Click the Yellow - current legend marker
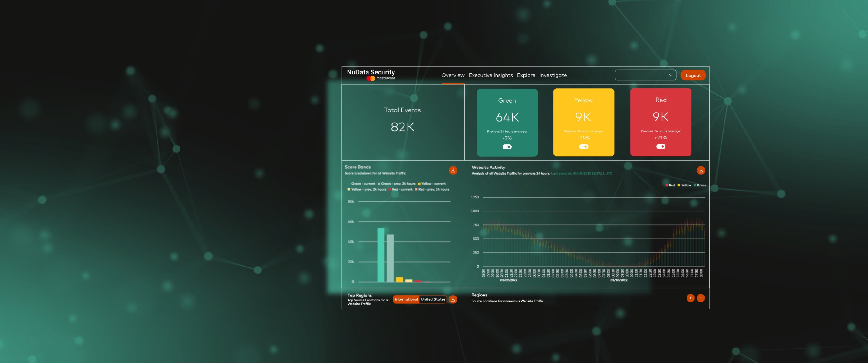868x363 pixels. point(419,184)
